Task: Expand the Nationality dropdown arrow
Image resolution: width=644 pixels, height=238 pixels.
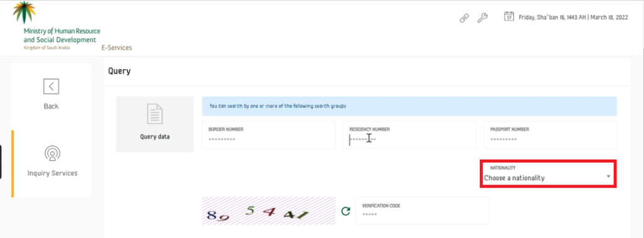Action: (x=608, y=176)
